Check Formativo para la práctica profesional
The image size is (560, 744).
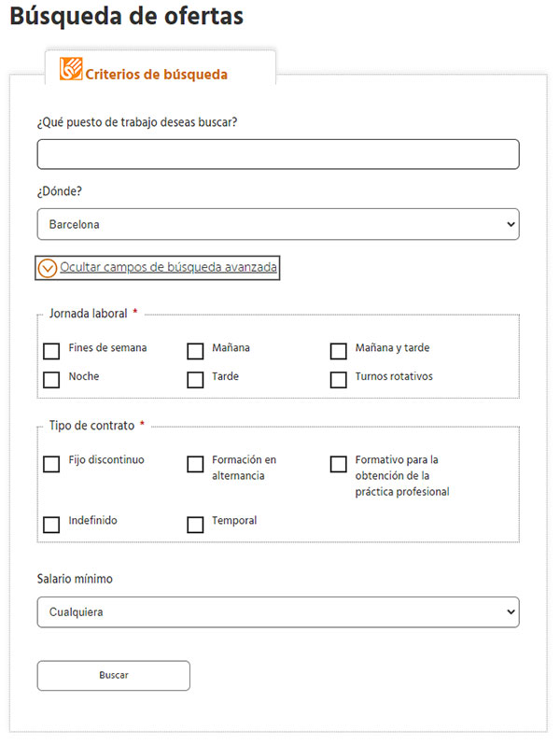click(x=339, y=464)
